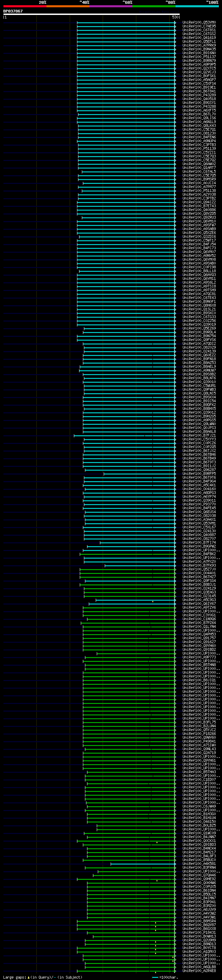The image size is (222, 980).
Task: Click the =100char. scale legend
Action: point(164,977)
